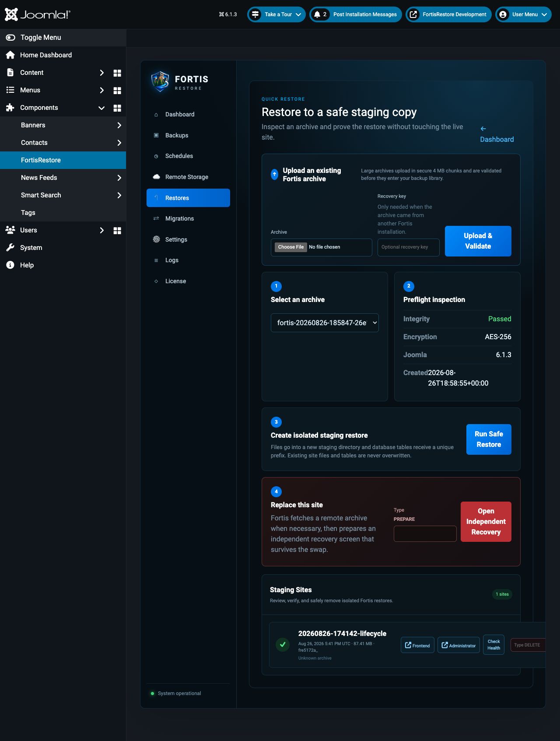Expand the Users menu chevron

[x=101, y=230]
